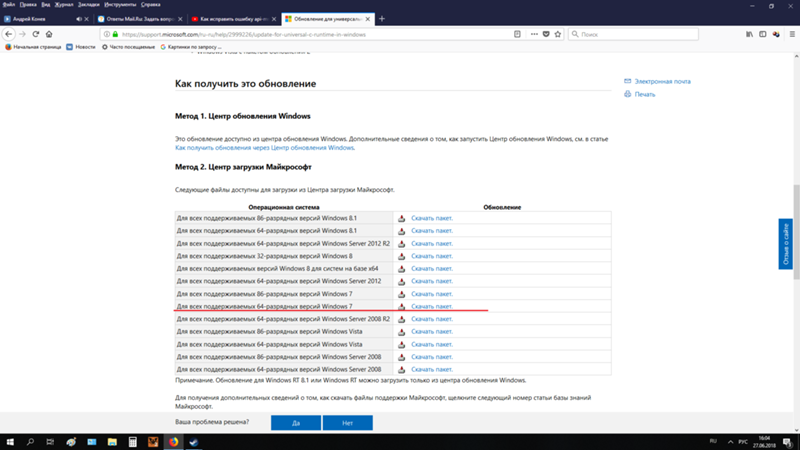The image size is (800, 450).
Task: Open Как получить обновления через Центр обновления Windows link
Action: pos(264,148)
